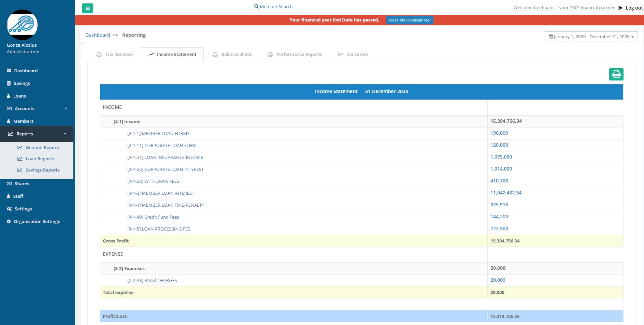Click the green print report icon
The image size is (644, 325).
(x=616, y=74)
